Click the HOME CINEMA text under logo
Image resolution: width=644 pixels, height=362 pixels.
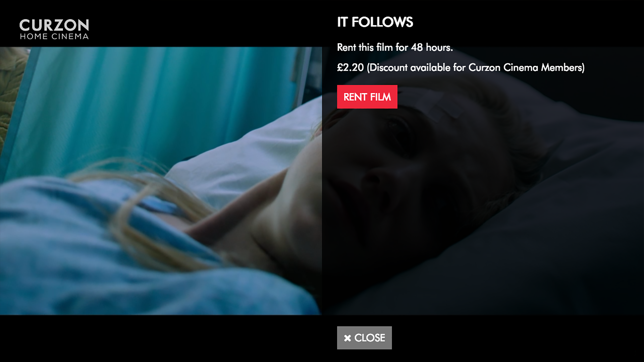(x=54, y=37)
